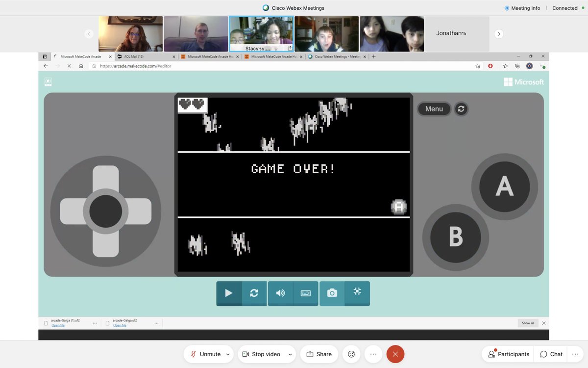Unmute the microphone in Webex
Screen dimensions: 588x368
pos(205,354)
